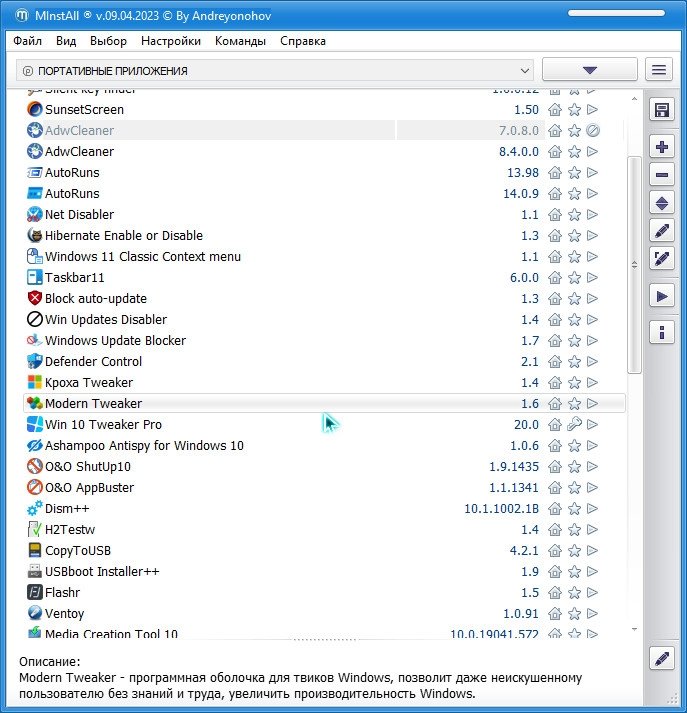Star the Kpoxa Tweaker entry
The width and height of the screenshot is (687, 713).
click(x=574, y=382)
